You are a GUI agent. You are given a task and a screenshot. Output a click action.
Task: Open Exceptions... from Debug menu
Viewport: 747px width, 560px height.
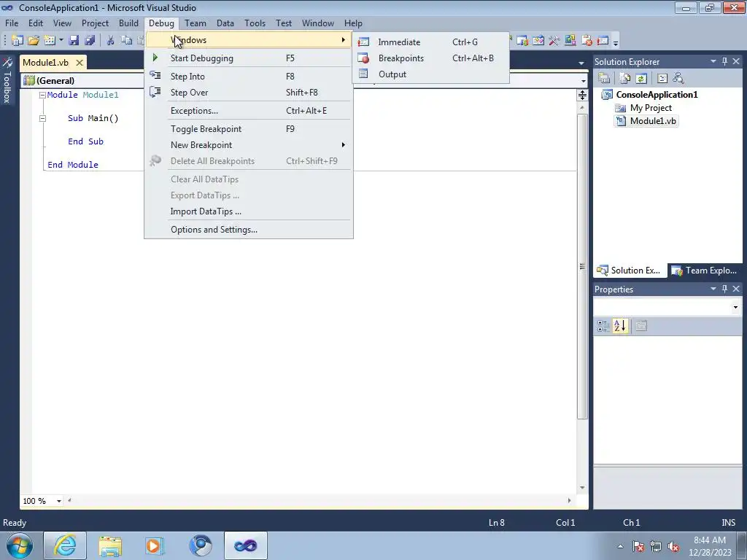pyautogui.click(x=249, y=111)
